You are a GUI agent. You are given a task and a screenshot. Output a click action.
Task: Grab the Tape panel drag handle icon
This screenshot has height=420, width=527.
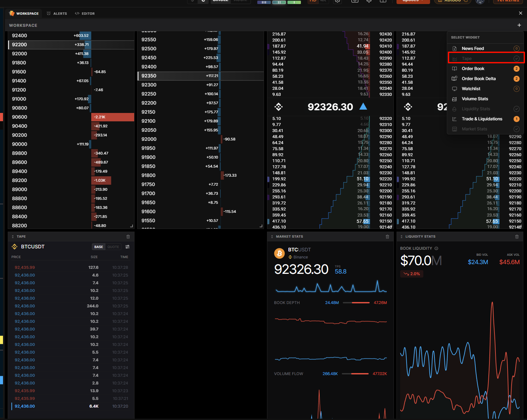(x=13, y=237)
